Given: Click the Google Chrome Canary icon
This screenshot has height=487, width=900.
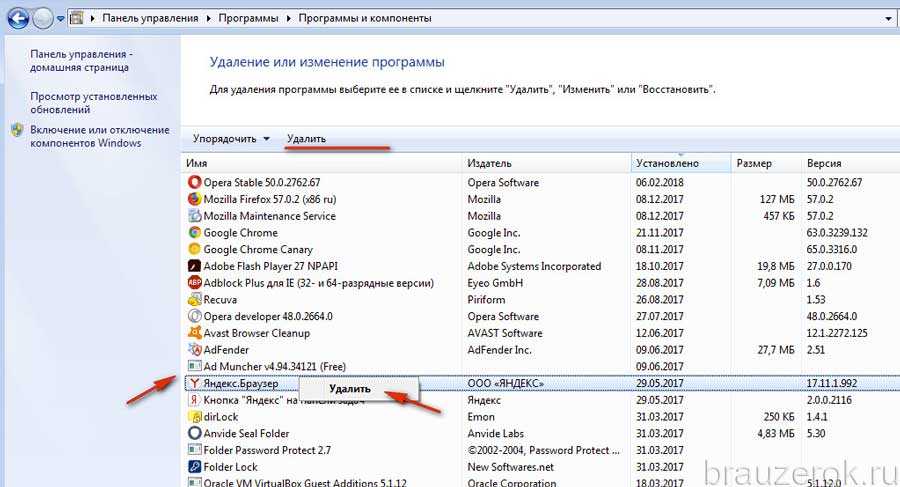Looking at the screenshot, I should coord(195,249).
